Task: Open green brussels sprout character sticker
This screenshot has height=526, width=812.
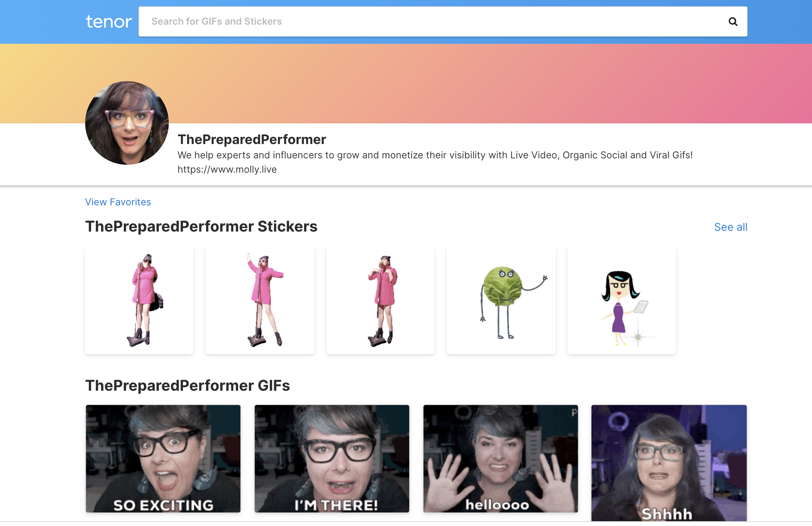Action: pos(501,300)
